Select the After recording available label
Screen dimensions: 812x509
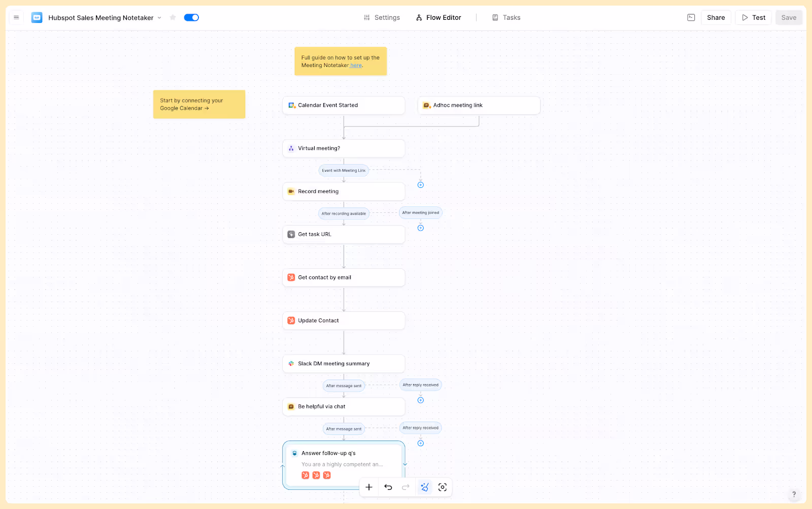(x=344, y=214)
